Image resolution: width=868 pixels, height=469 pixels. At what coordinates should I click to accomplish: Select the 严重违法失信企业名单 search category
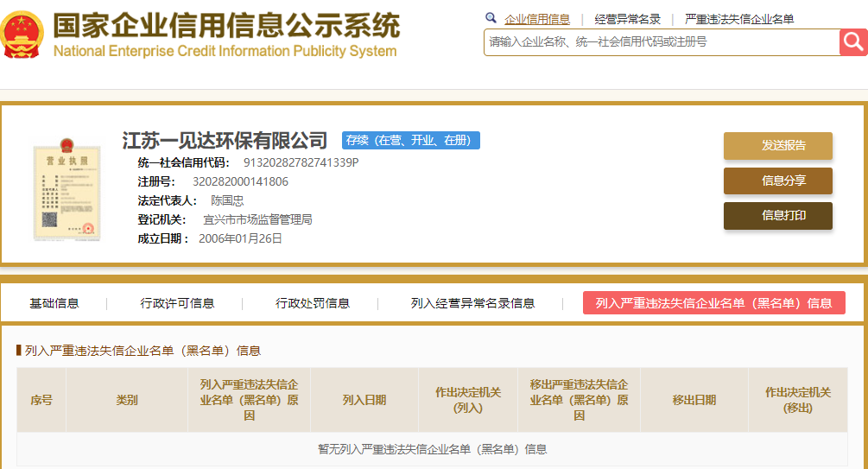pos(739,19)
